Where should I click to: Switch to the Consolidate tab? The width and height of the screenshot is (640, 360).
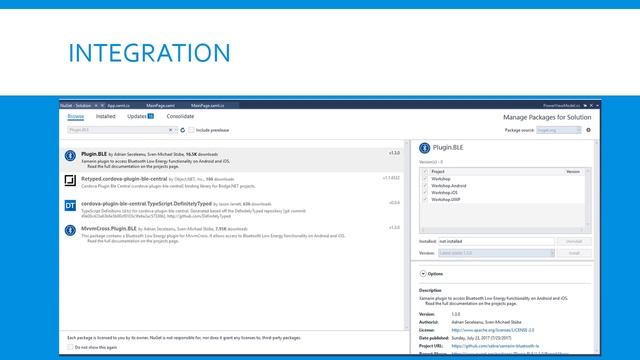180,117
